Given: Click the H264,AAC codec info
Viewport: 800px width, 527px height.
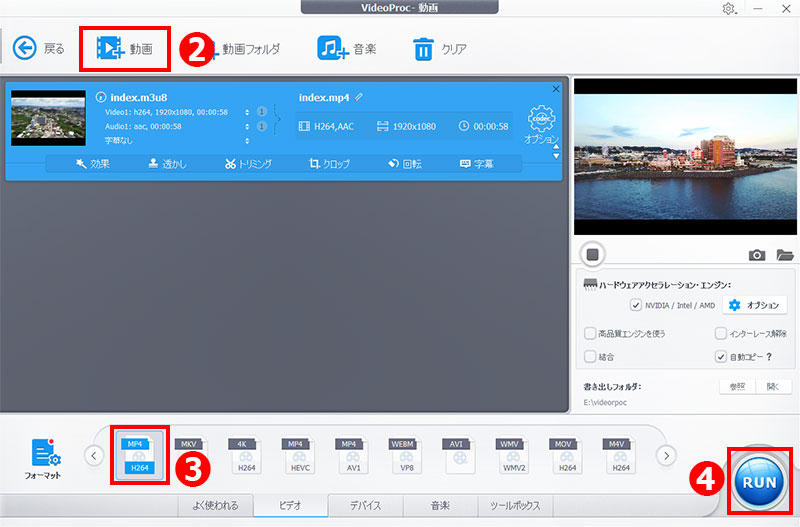Looking at the screenshot, I should tap(327, 127).
